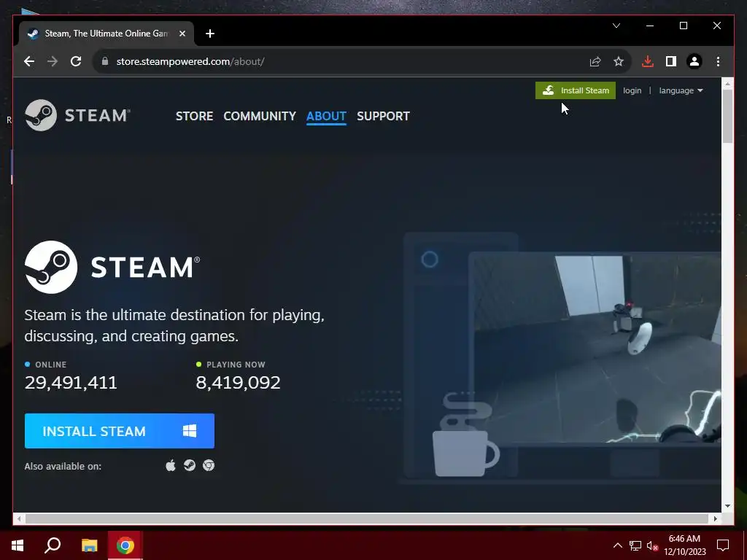Open the SUPPORT menu
This screenshot has width=747, height=560.
383,116
